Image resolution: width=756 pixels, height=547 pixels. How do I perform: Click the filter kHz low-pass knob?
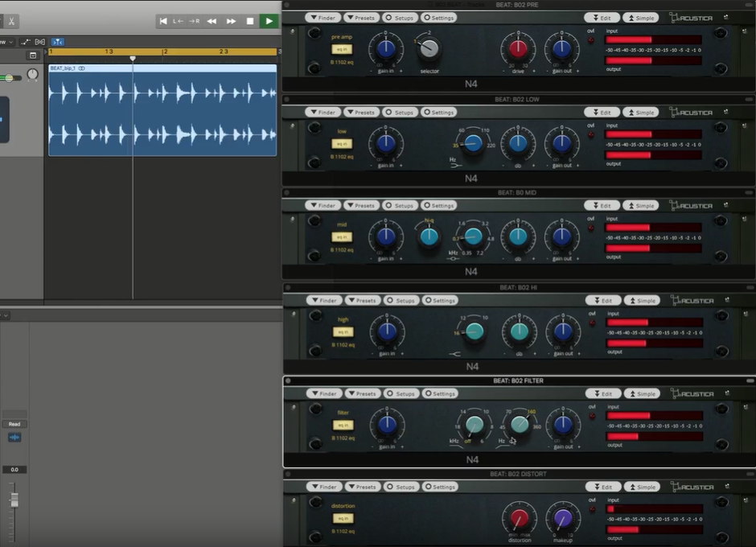click(x=474, y=425)
